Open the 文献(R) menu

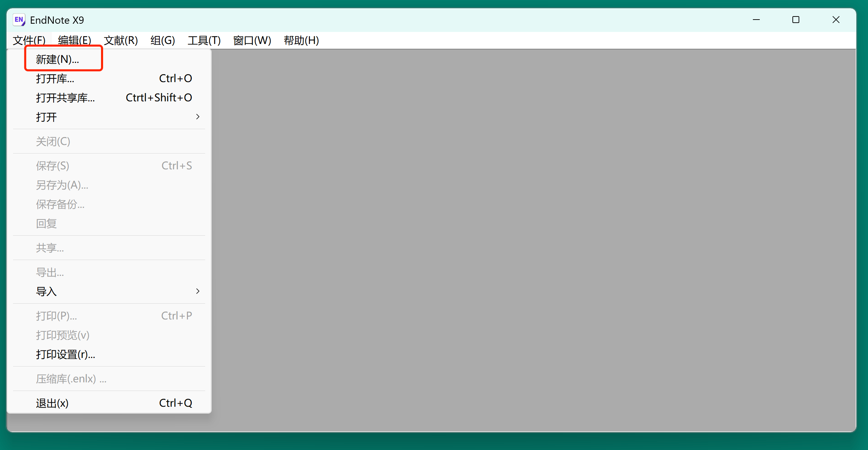(x=120, y=40)
